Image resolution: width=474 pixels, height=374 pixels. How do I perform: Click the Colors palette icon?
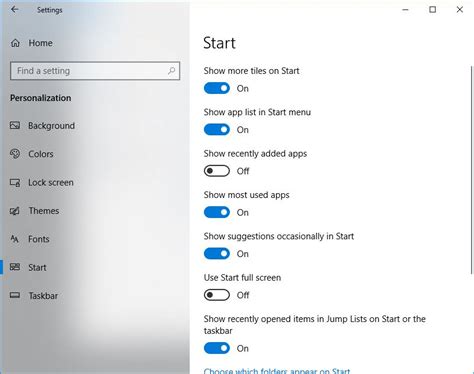coord(15,154)
